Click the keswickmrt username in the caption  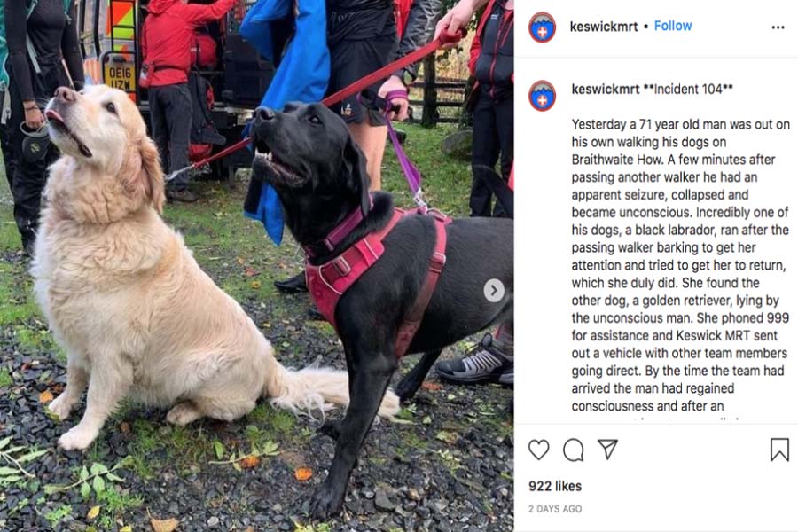click(x=605, y=89)
